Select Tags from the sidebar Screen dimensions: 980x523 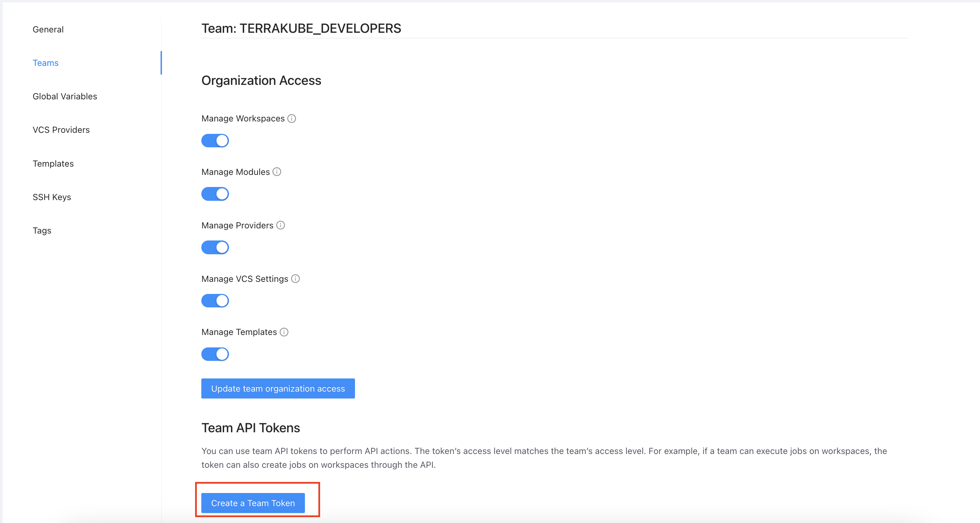[42, 230]
